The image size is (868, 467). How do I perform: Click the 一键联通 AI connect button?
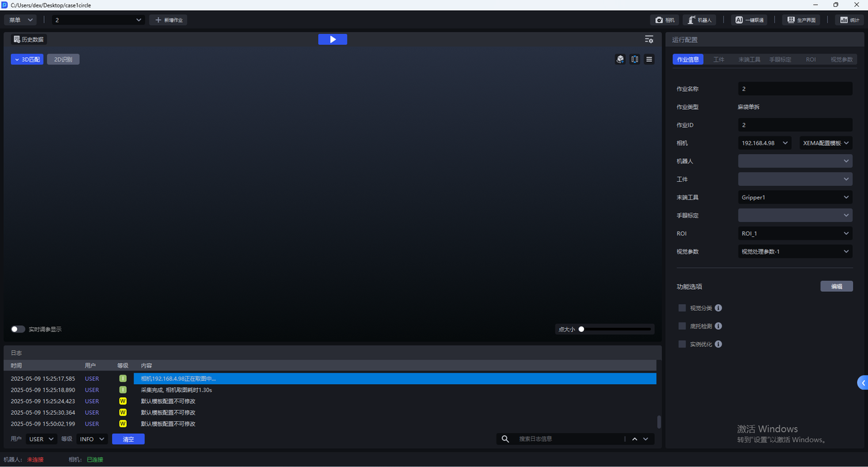[749, 20]
